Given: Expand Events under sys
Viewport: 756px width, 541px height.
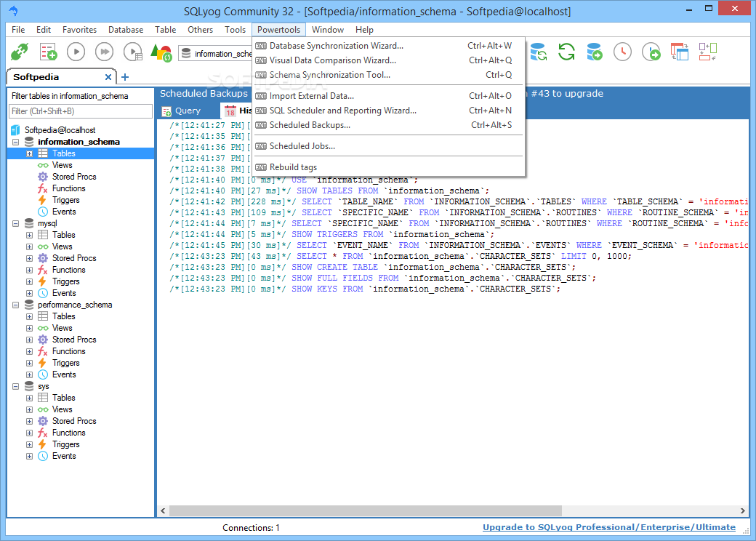Looking at the screenshot, I should [29, 456].
